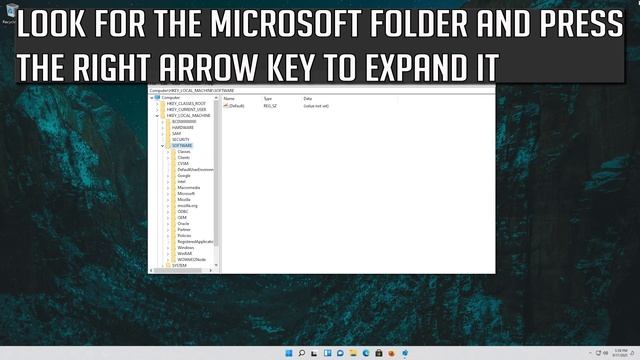Screen dimensions: 640x360
Task: Expand the HKEY_CLASSES_ROOT arrow
Action: pyautogui.click(x=157, y=104)
